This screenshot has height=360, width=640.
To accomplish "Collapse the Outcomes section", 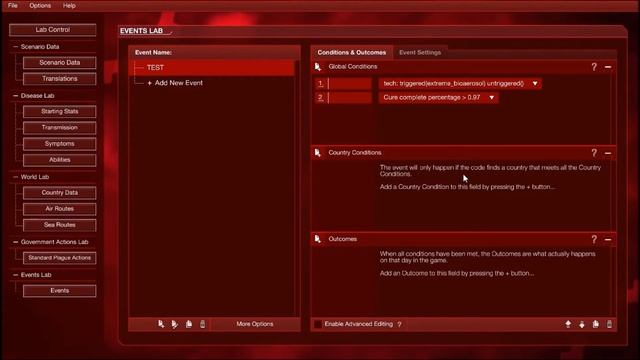I will tap(608, 240).
